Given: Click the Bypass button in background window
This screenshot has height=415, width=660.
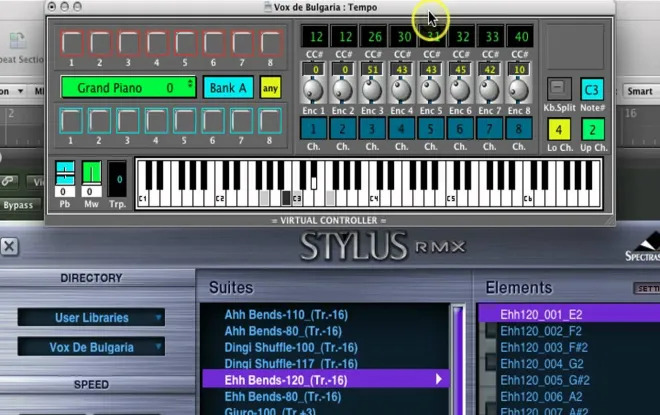Looking at the screenshot, I should click(18, 205).
